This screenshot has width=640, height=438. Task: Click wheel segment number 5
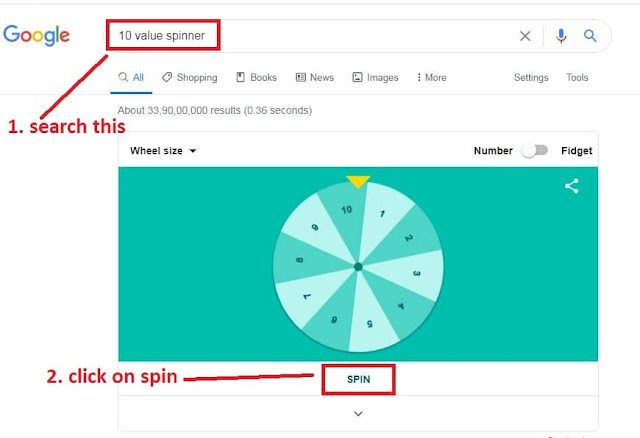pyautogui.click(x=369, y=324)
